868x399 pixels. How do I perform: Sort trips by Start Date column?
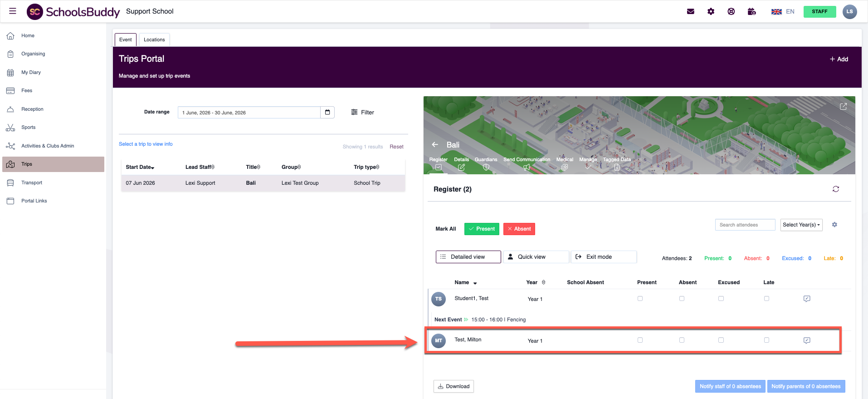(140, 167)
